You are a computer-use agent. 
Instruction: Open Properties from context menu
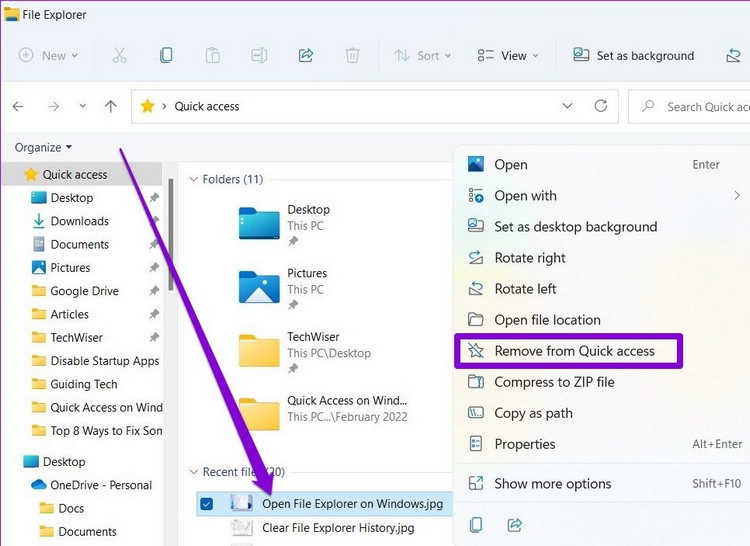pos(602,444)
